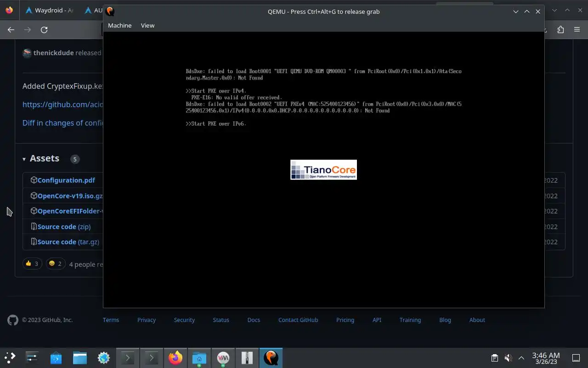
Task: Switch to the second terminal taskbar entry
Action: point(152,357)
